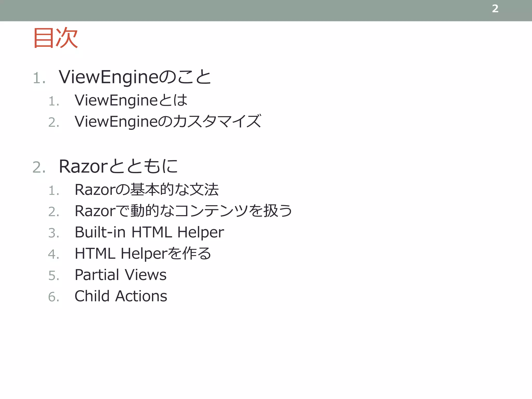
Task: Click slide number 2 in the header
Action: (495, 9)
